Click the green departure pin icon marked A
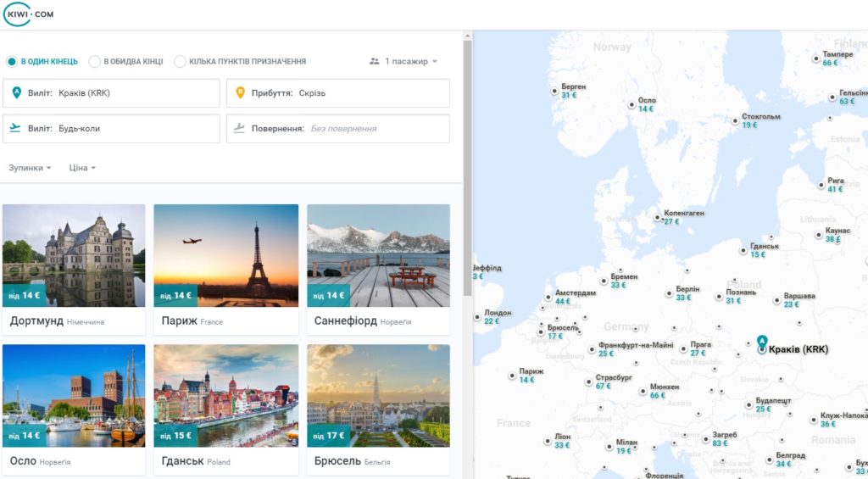The width and height of the screenshot is (868, 479). [x=17, y=92]
